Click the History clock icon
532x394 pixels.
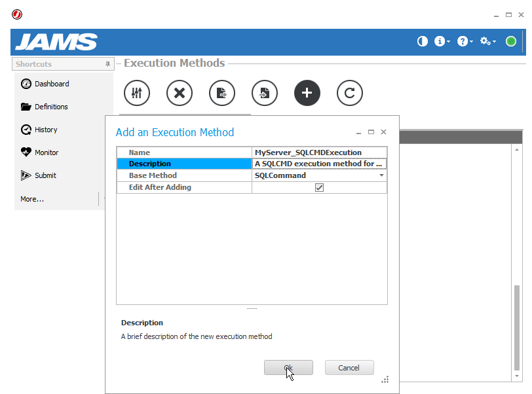(26, 130)
